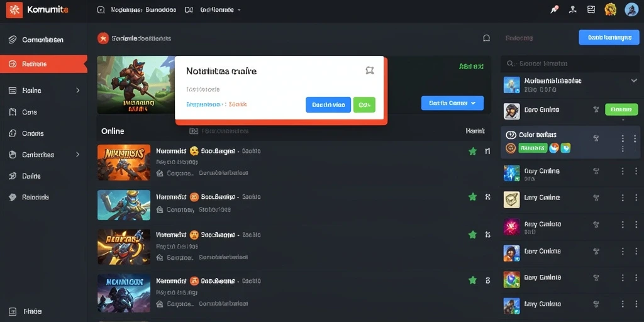The width and height of the screenshot is (644, 322).
Task: Click the icon beside Cnorts in the sidebar
Action: (x=13, y=133)
